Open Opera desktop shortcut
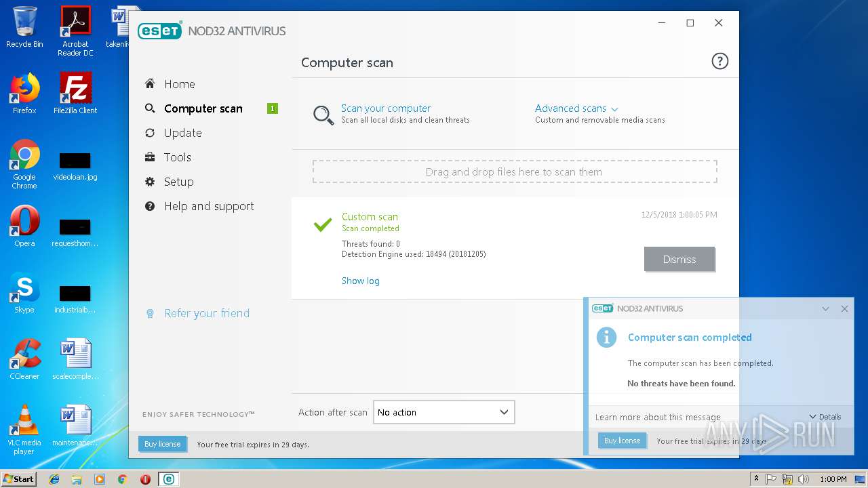The width and height of the screenshot is (868, 488). (x=24, y=226)
